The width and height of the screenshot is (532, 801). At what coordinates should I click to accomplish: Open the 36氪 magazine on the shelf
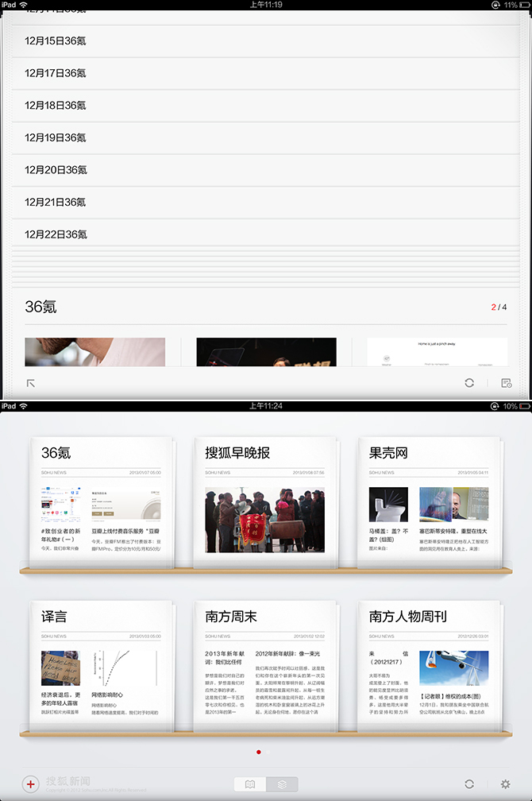coord(101,502)
